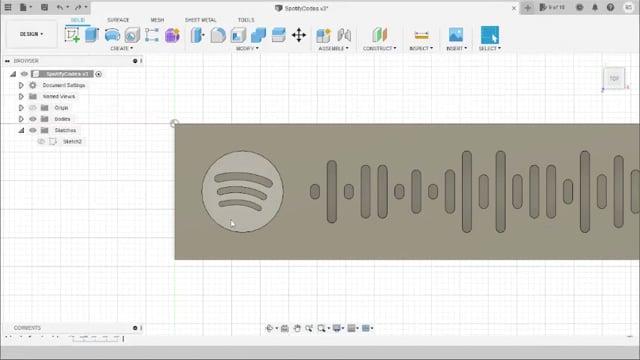Expand the Bodies folder
The image size is (640, 360).
pos(21,119)
